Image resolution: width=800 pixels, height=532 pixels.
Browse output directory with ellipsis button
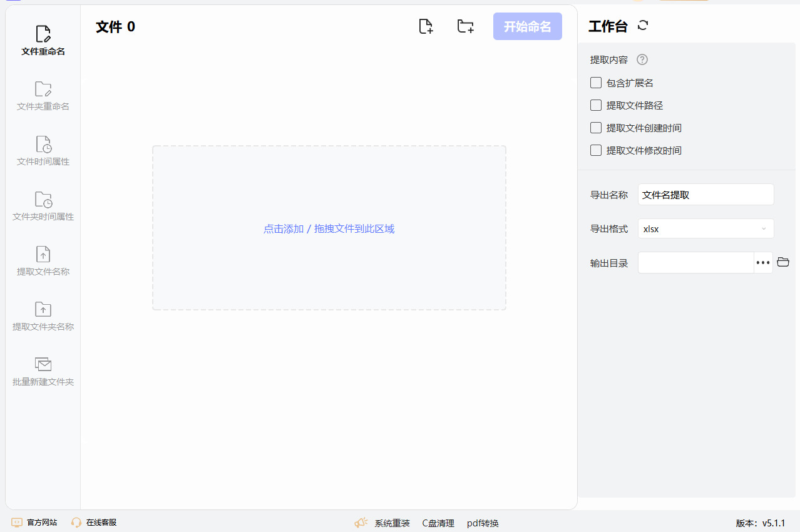coord(763,263)
